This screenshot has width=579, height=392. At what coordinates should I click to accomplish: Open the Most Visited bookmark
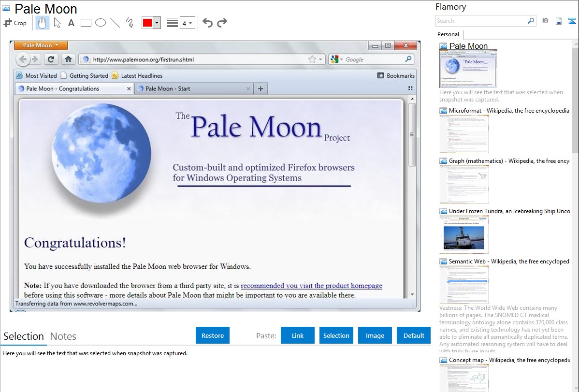pyautogui.click(x=37, y=76)
